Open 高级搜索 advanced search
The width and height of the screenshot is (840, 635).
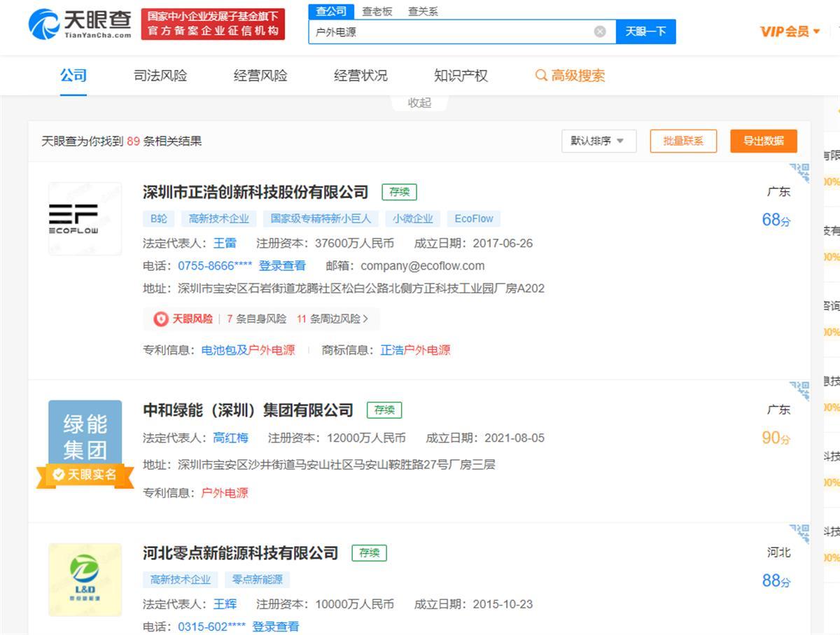570,76
